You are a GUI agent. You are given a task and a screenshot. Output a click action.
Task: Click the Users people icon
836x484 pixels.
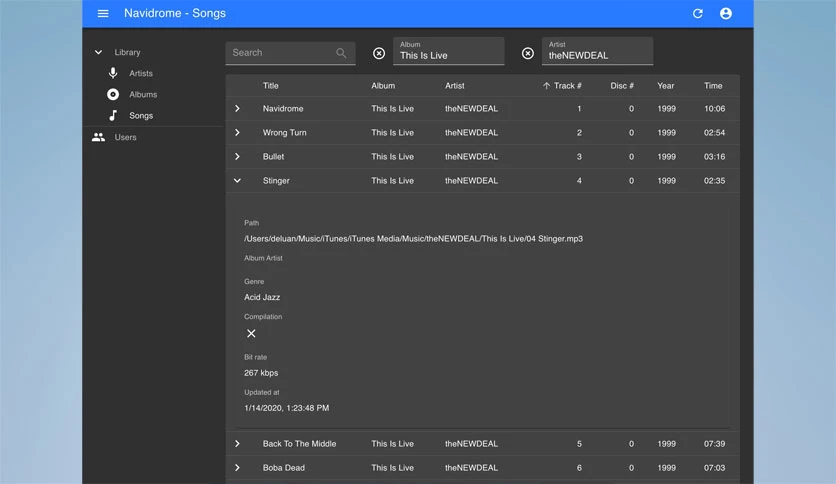tap(98, 137)
